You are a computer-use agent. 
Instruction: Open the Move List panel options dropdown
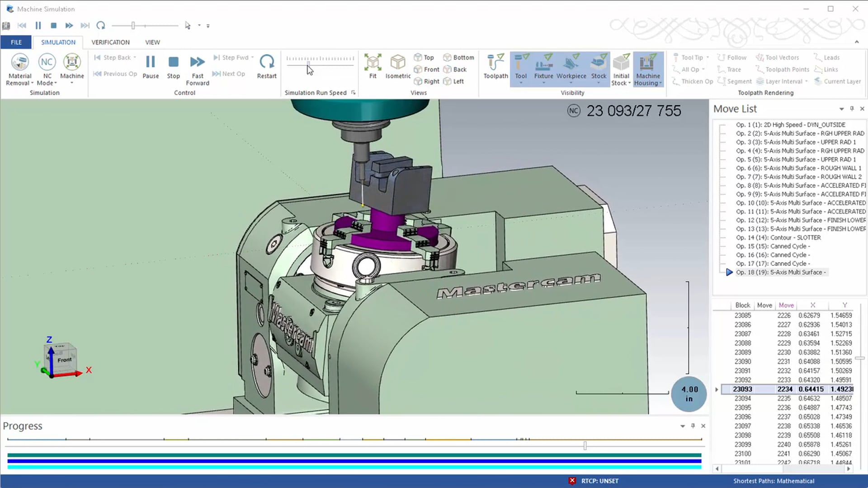pyautogui.click(x=841, y=109)
